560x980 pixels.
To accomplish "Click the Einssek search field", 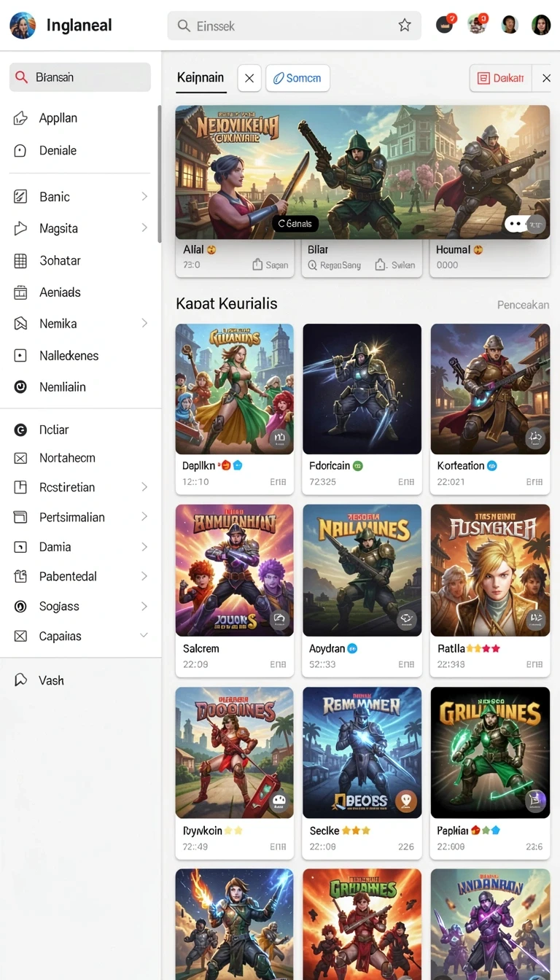I will [x=295, y=26].
